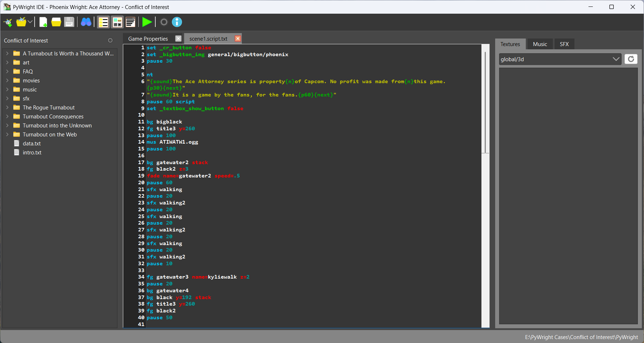
Task: Expand the Turnabout Consequences folder arrow
Action: pos(7,116)
